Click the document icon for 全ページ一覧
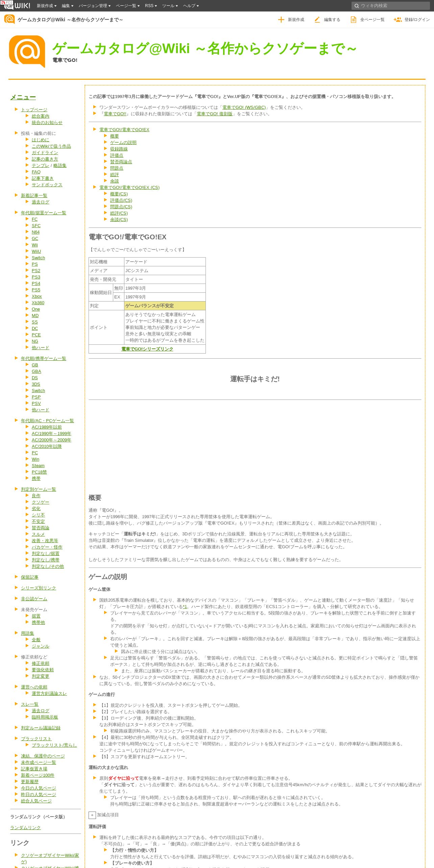Image resolution: width=434 pixels, height=868 pixels. pyautogui.click(x=353, y=20)
